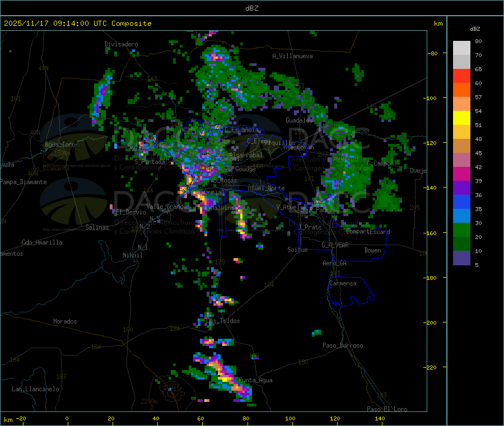The image size is (504, 426).
Task: Click the Bowen place label
Action: 372,250
